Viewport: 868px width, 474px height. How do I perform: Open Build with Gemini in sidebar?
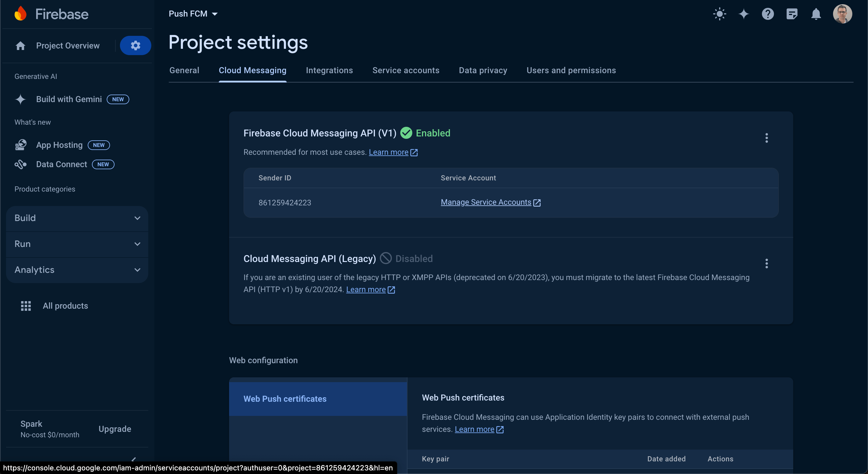(x=69, y=99)
